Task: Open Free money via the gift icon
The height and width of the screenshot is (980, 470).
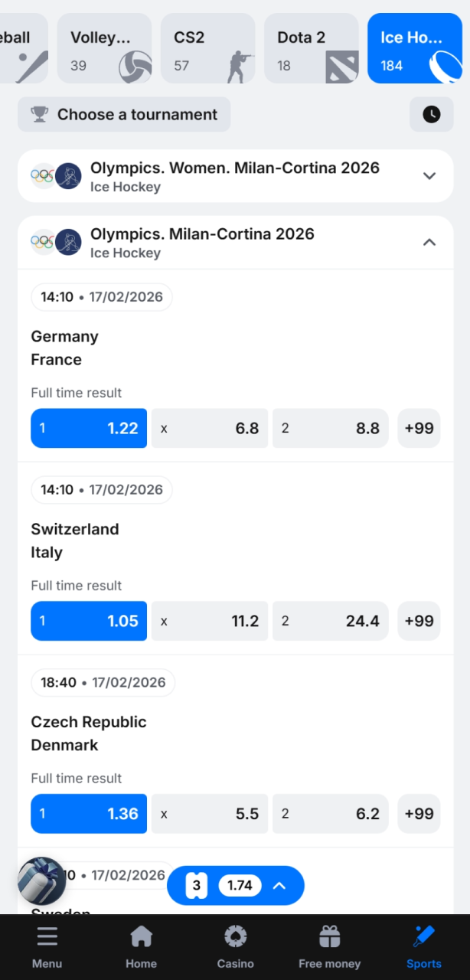Action: (x=329, y=936)
